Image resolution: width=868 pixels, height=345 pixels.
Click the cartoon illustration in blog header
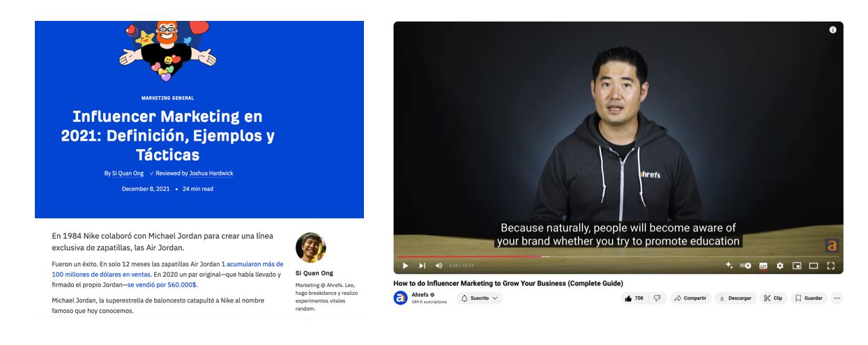pos(168,52)
